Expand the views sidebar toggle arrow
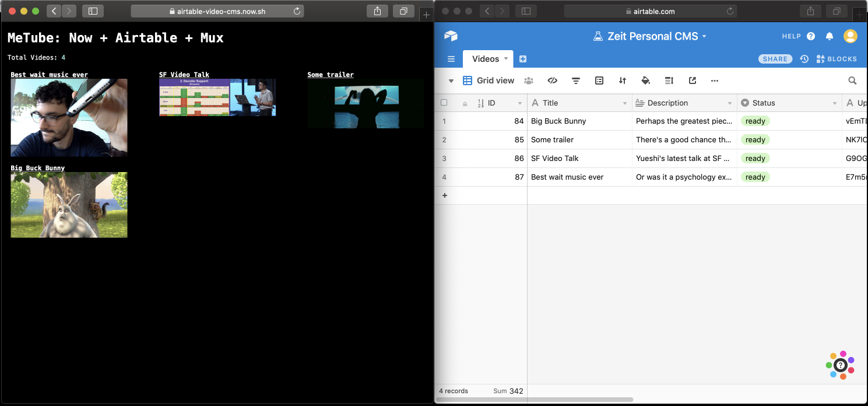Image resolution: width=868 pixels, height=406 pixels. 451,80
